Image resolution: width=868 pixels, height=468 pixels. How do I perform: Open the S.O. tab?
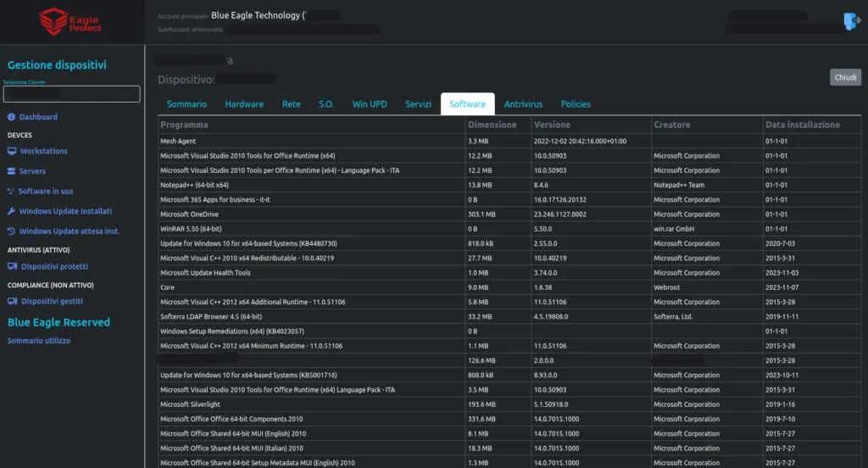click(326, 104)
